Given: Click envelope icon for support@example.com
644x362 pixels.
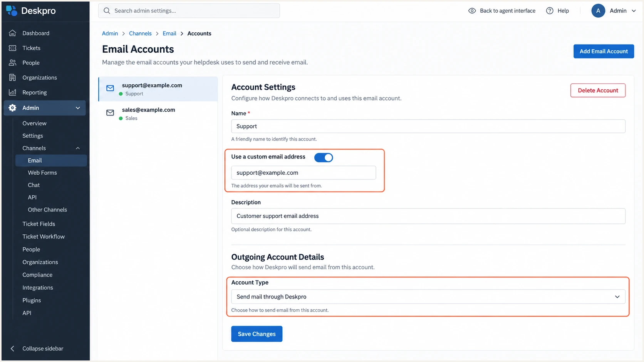Looking at the screenshot, I should [x=110, y=88].
